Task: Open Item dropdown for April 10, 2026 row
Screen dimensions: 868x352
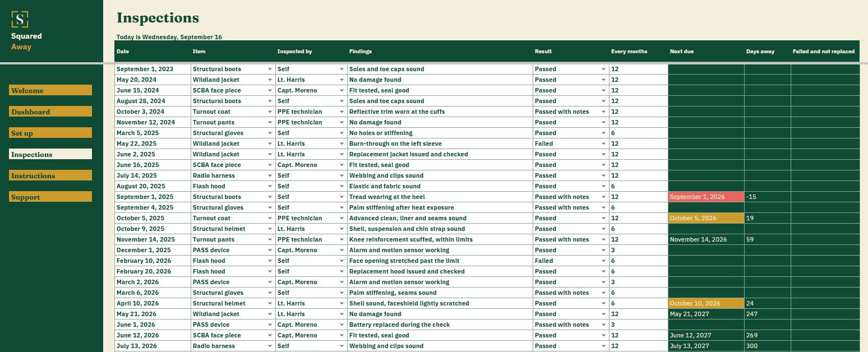Action: click(x=270, y=304)
